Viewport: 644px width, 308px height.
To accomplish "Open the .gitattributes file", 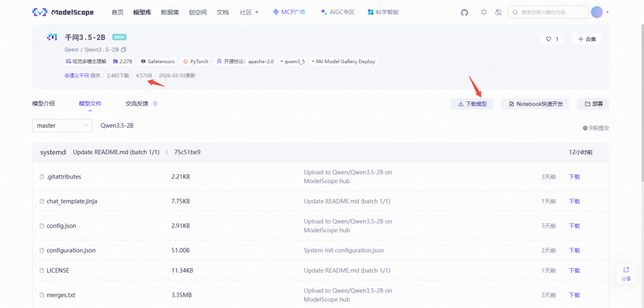I will tap(64, 177).
